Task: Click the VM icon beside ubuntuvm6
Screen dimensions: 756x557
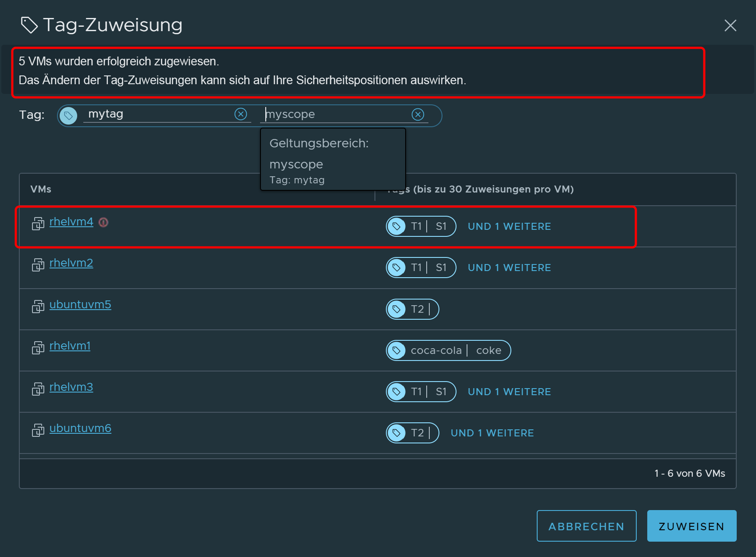Action: (x=38, y=430)
